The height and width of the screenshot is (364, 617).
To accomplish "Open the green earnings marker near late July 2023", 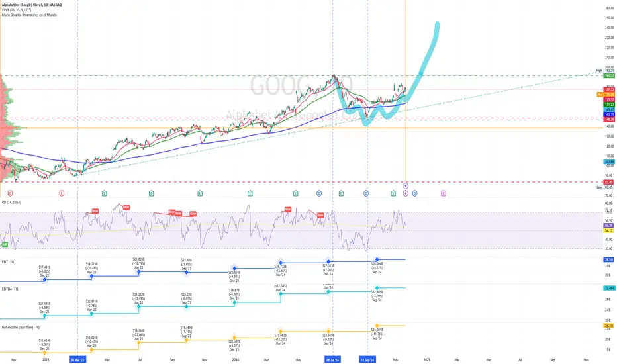I will (x=151, y=193).
